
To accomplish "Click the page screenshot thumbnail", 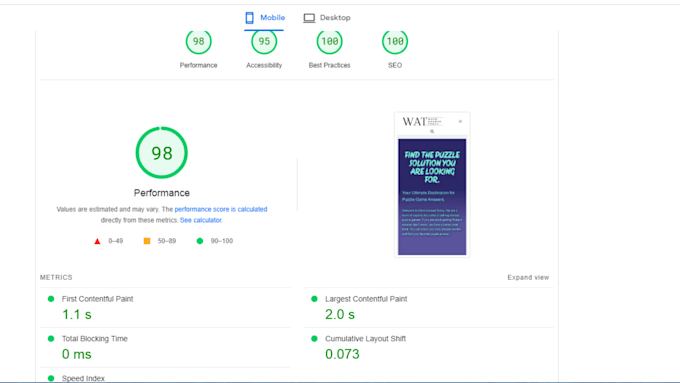I will point(432,185).
